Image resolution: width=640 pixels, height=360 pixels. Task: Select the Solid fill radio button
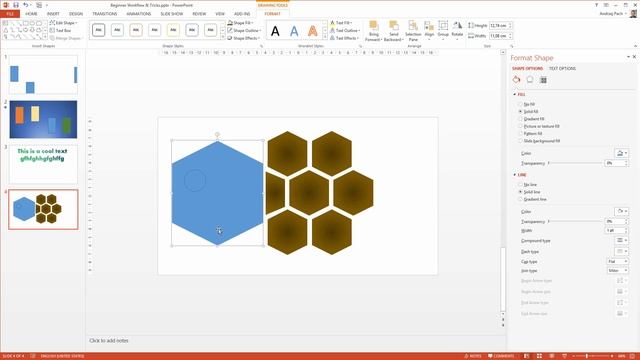pyautogui.click(x=520, y=111)
